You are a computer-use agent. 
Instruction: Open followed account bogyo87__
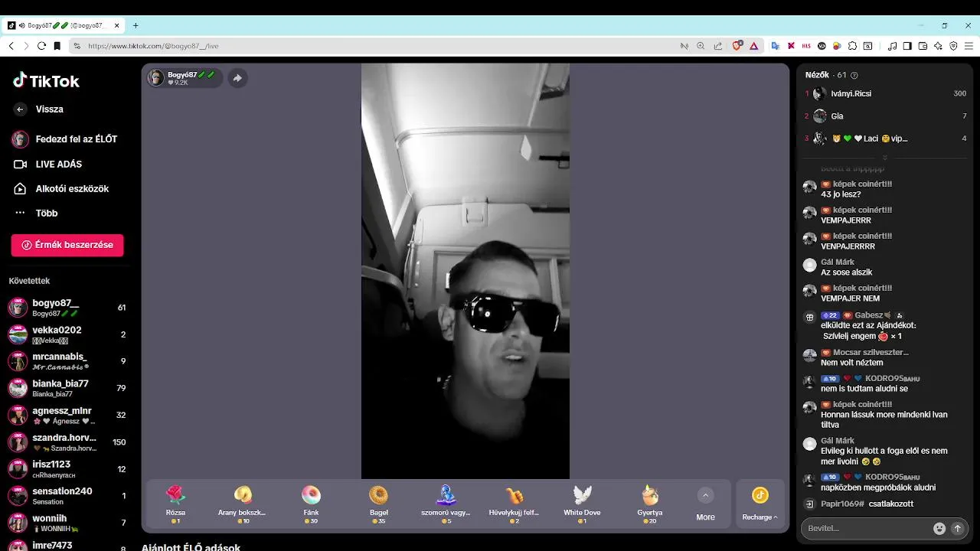[67, 308]
